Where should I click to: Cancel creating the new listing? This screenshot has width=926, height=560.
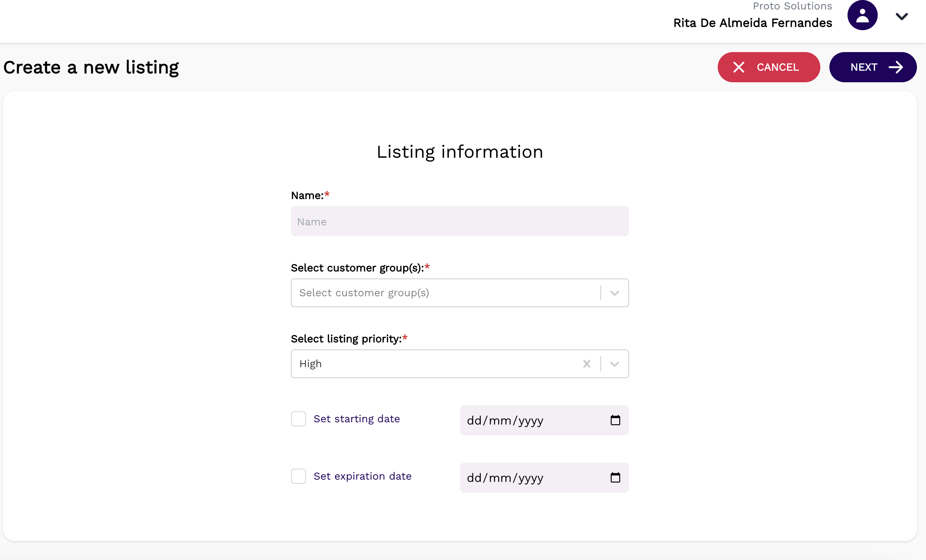pos(769,67)
